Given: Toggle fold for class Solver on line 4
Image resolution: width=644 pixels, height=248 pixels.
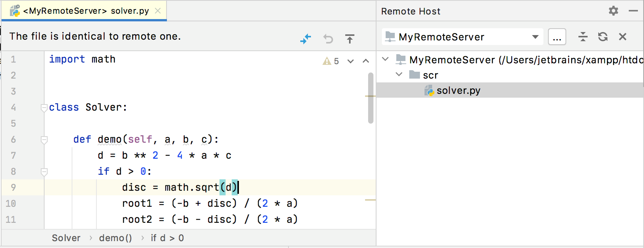Looking at the screenshot, I should pos(44,108).
